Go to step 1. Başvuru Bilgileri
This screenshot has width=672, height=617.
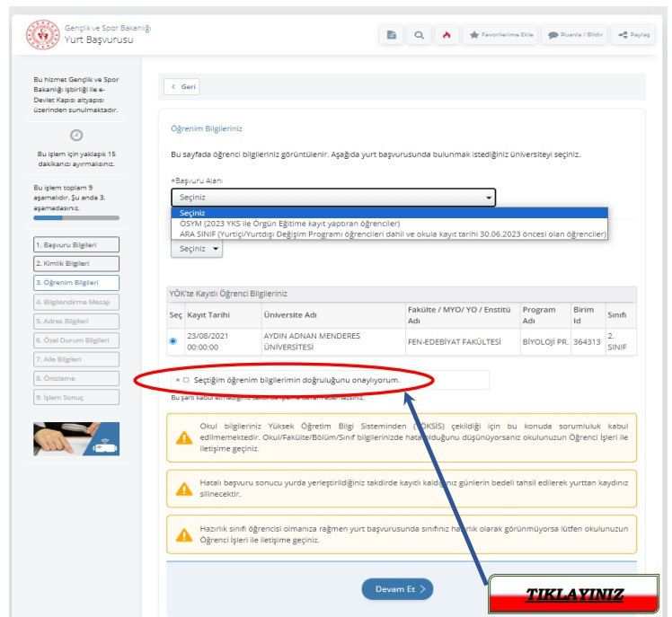point(76,244)
